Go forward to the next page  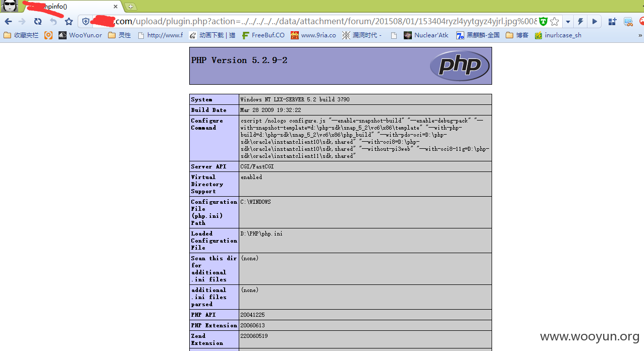pyautogui.click(x=22, y=21)
